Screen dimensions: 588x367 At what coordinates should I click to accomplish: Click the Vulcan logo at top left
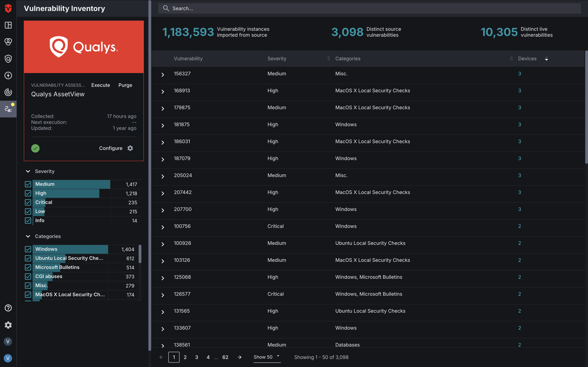(8, 8)
